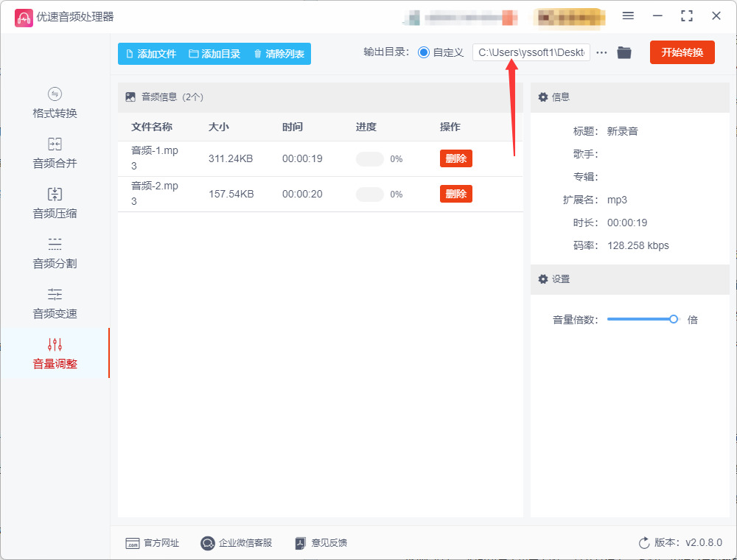Image resolution: width=737 pixels, height=560 pixels.
Task: Click progress bar of 音频-1.mp3
Action: pos(370,159)
